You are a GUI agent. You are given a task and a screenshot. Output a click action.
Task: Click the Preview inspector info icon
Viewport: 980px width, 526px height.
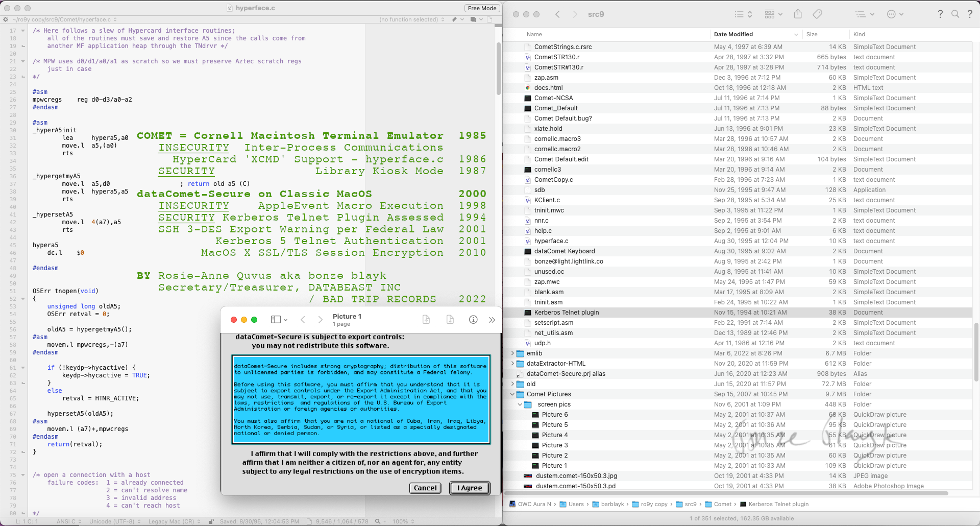pyautogui.click(x=473, y=320)
